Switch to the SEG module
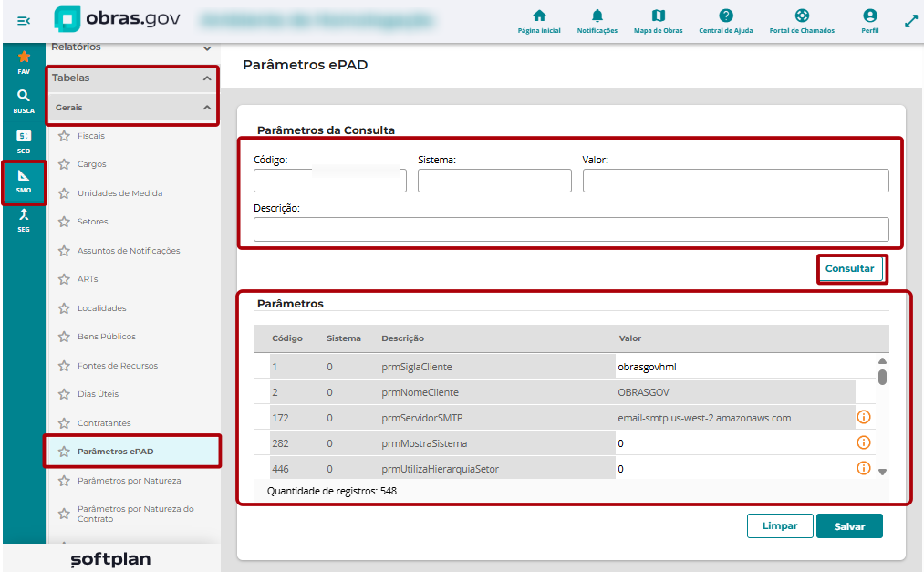 (24, 221)
